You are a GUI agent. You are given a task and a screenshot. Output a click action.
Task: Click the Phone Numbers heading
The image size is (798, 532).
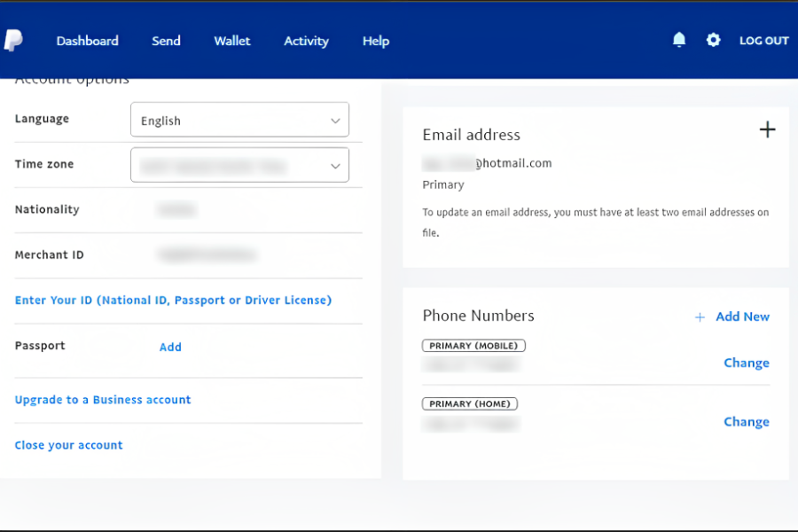point(479,316)
